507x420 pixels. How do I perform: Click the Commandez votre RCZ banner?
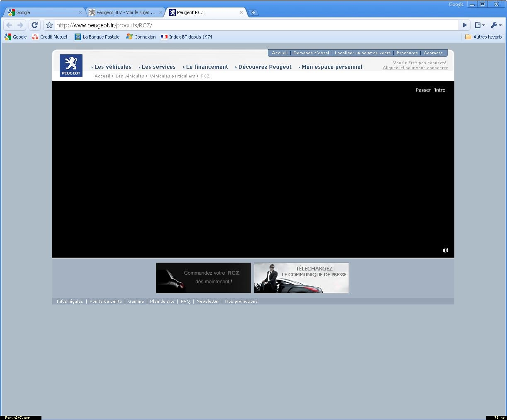[203, 278]
